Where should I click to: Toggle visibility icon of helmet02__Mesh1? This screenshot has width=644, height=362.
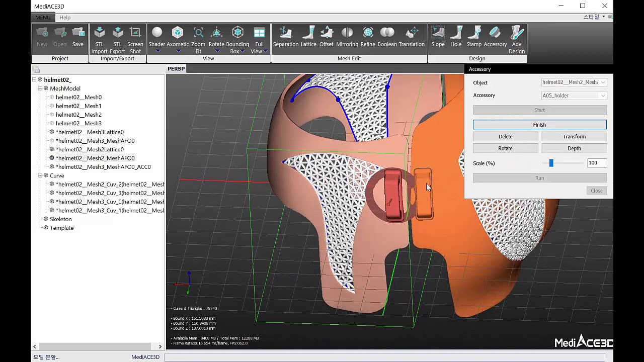click(52, 106)
